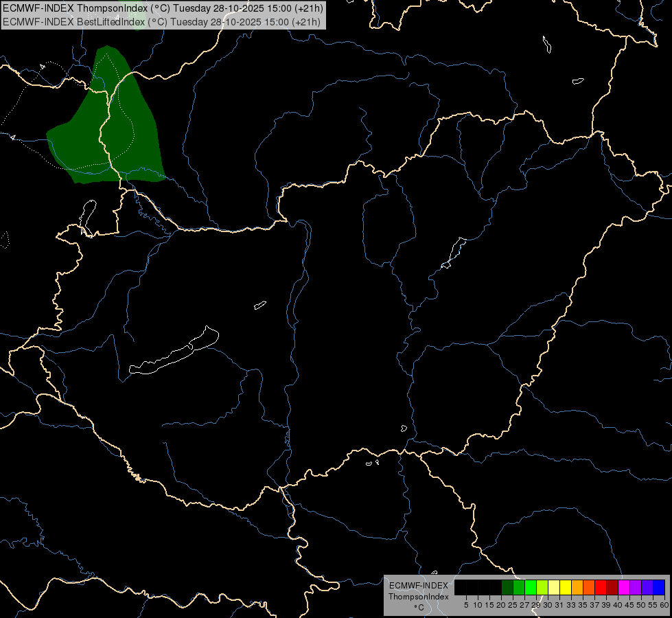Select the dark red 39–40 legend swatch

(x=612, y=587)
